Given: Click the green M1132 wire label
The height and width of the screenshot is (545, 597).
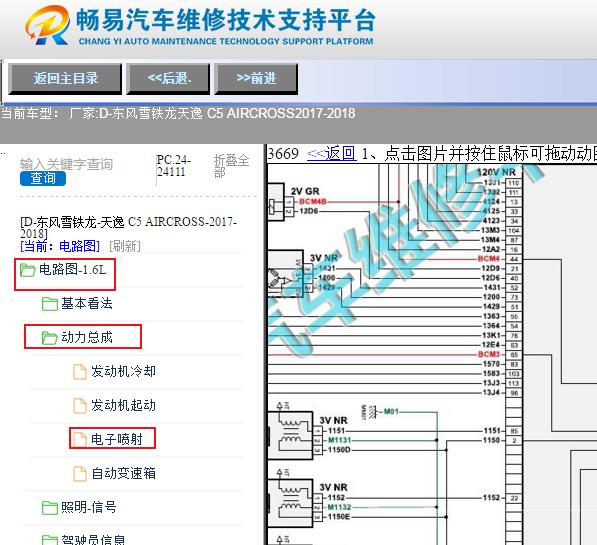Looking at the screenshot, I should pyautogui.click(x=339, y=507).
